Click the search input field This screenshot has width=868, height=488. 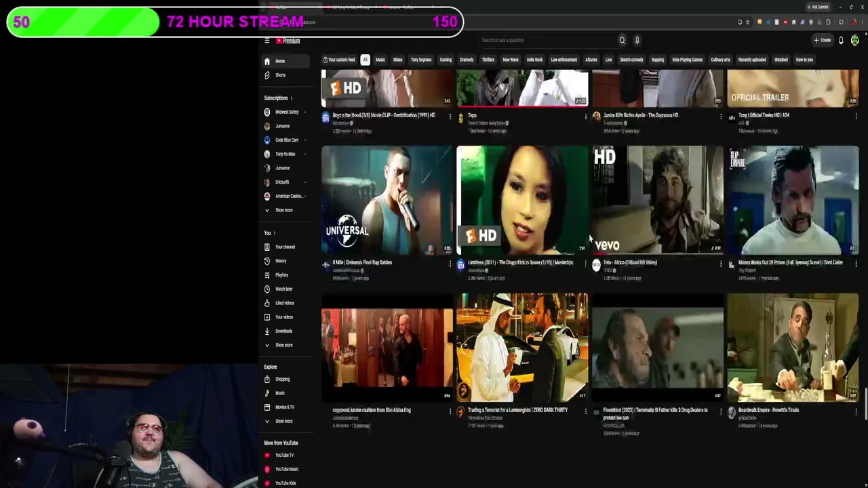[546, 40]
